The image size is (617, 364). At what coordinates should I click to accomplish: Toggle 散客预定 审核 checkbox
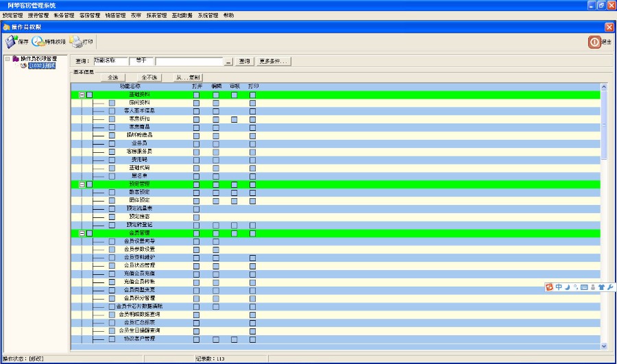[234, 193]
